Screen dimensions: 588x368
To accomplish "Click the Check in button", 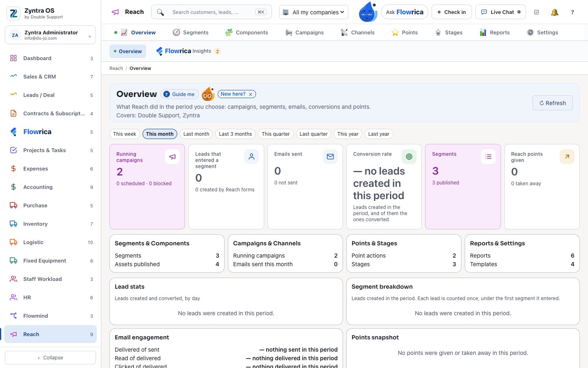I will pyautogui.click(x=452, y=12).
